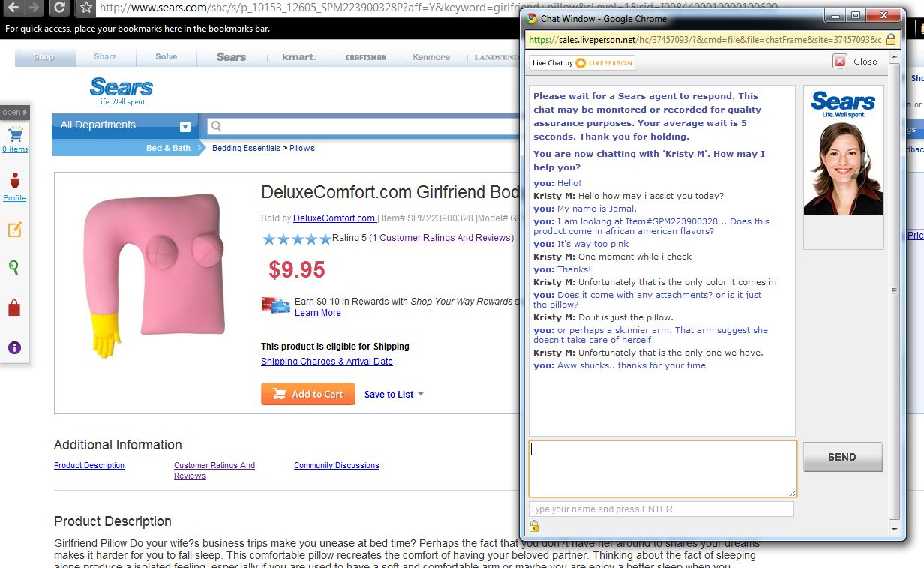Click the Sears logo on the page

121,91
